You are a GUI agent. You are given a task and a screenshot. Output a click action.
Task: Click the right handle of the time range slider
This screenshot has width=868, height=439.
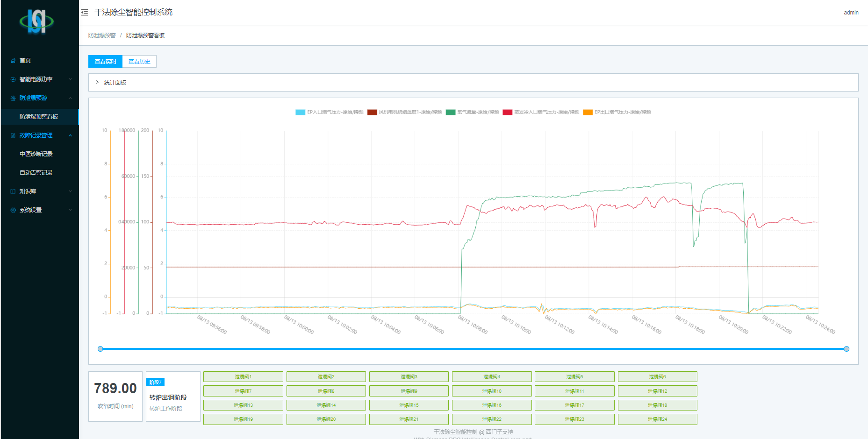tap(846, 349)
